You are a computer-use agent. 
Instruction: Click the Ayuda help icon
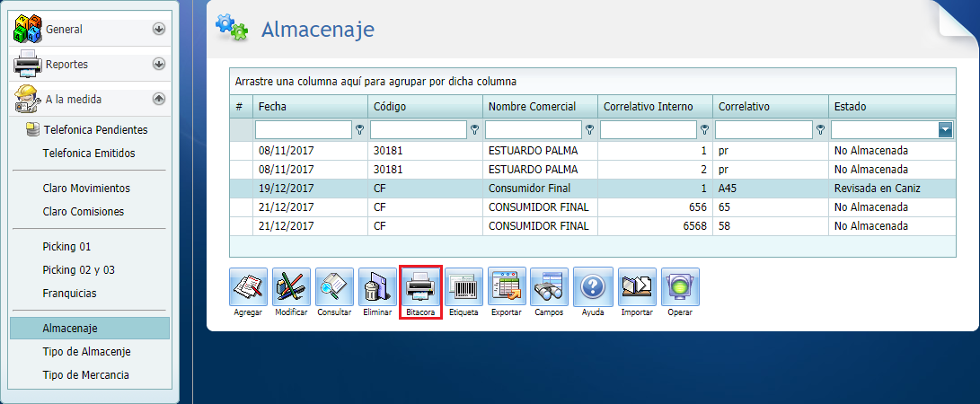(593, 287)
